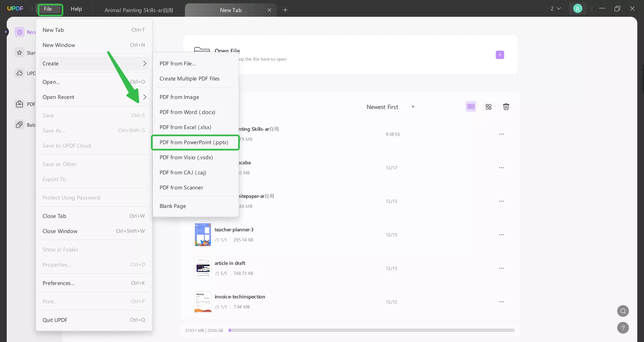644x342 pixels.
Task: Click article in draft file name
Action: click(230, 263)
